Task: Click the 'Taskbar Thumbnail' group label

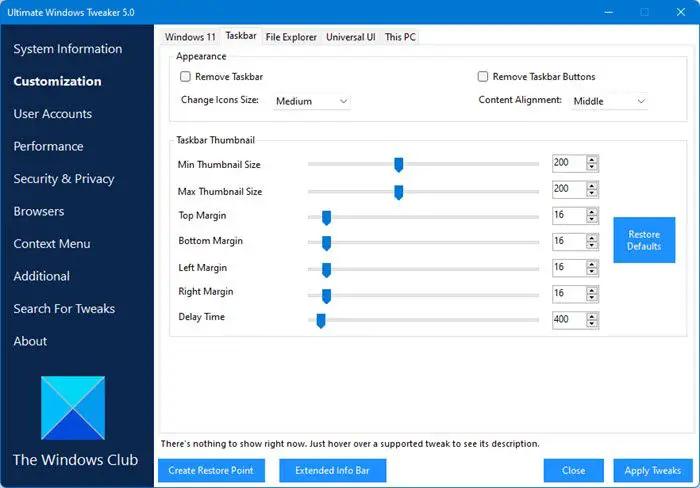Action: pos(216,140)
